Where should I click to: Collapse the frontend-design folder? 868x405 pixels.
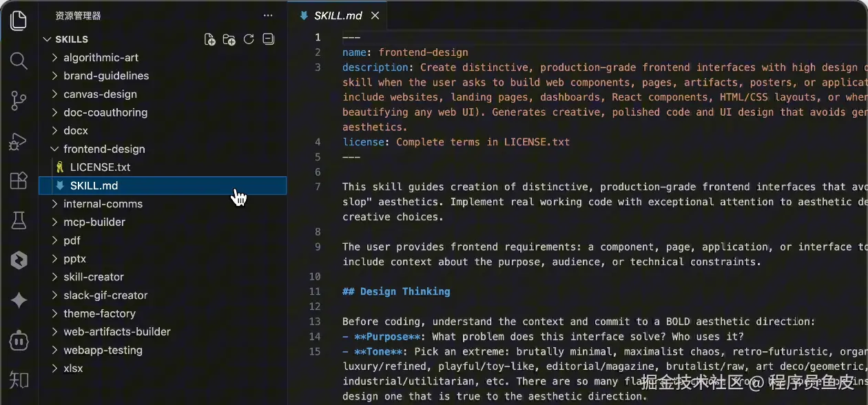(x=55, y=149)
